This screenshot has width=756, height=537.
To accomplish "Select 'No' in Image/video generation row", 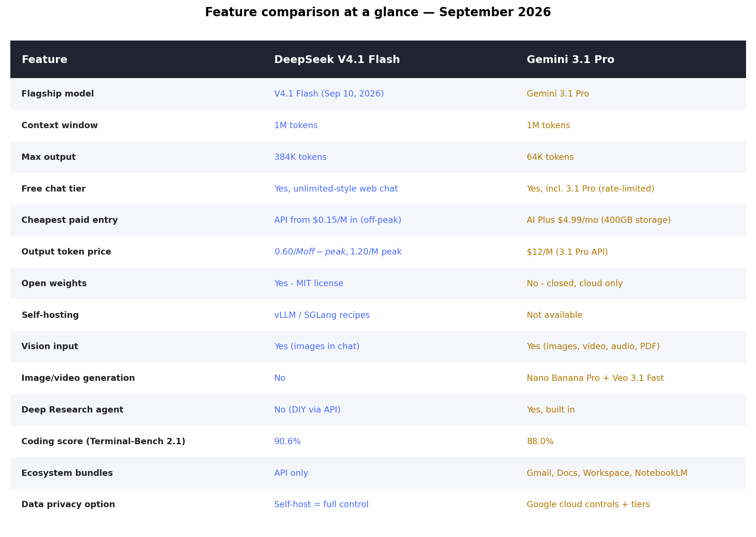I will click(279, 378).
